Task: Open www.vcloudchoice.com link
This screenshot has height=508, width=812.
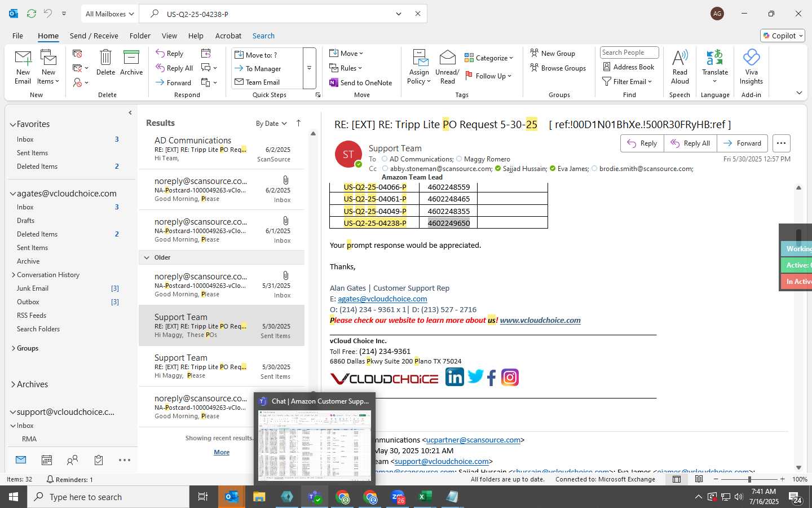Action: click(540, 320)
